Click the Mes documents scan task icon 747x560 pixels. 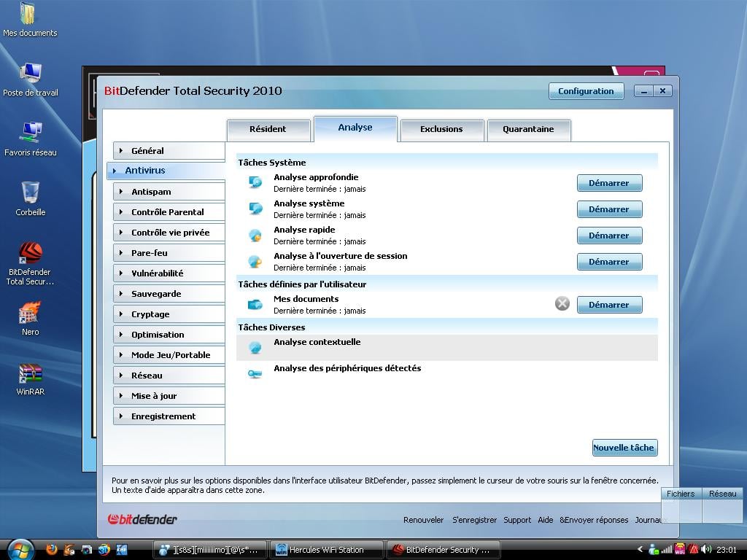[x=255, y=304]
